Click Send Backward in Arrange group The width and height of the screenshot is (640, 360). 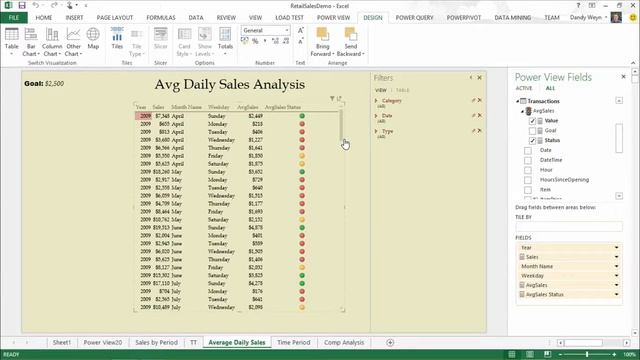coord(351,42)
